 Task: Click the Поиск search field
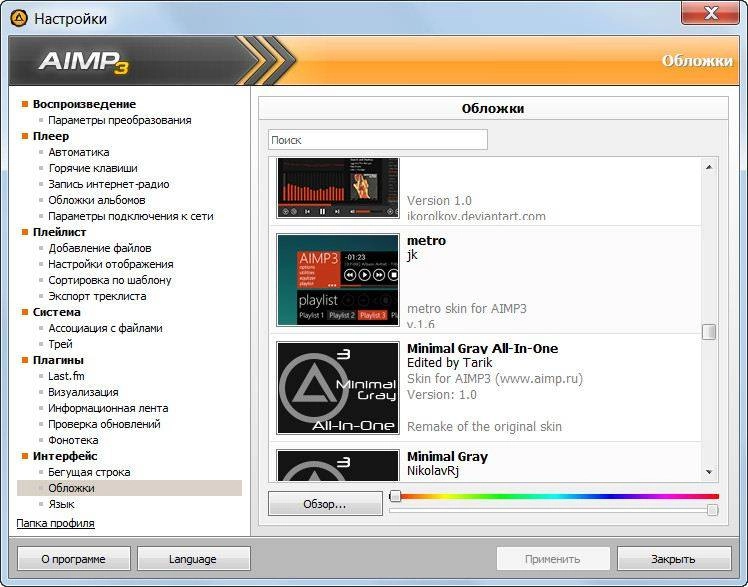[378, 140]
